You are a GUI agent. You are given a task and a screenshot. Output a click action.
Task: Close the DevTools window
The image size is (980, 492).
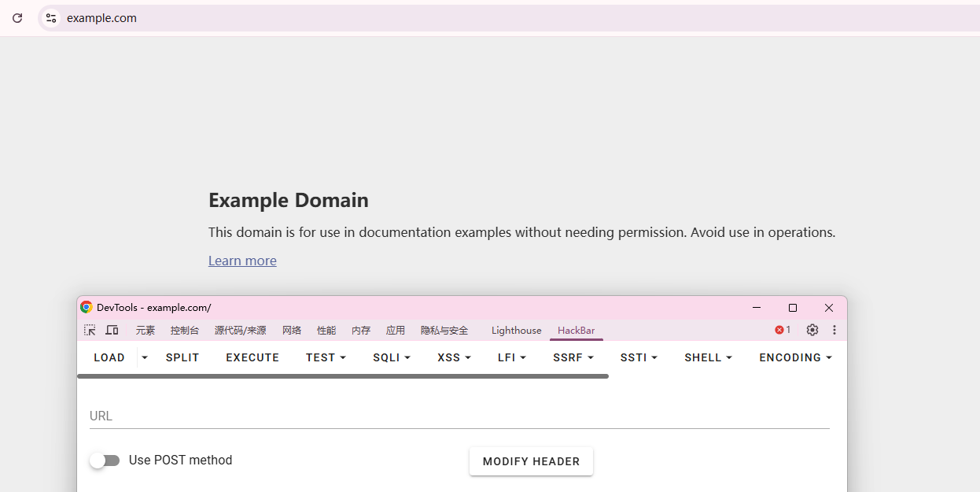(829, 307)
